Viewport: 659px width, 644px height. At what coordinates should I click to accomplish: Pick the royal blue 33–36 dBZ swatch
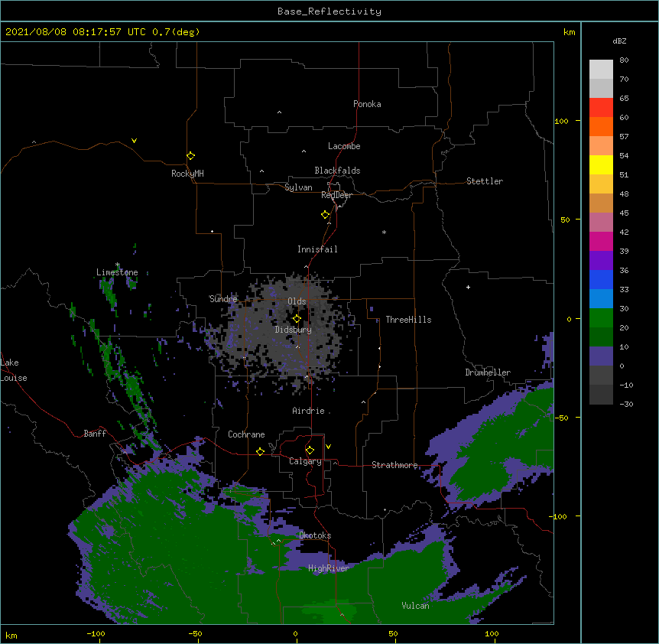(x=601, y=279)
